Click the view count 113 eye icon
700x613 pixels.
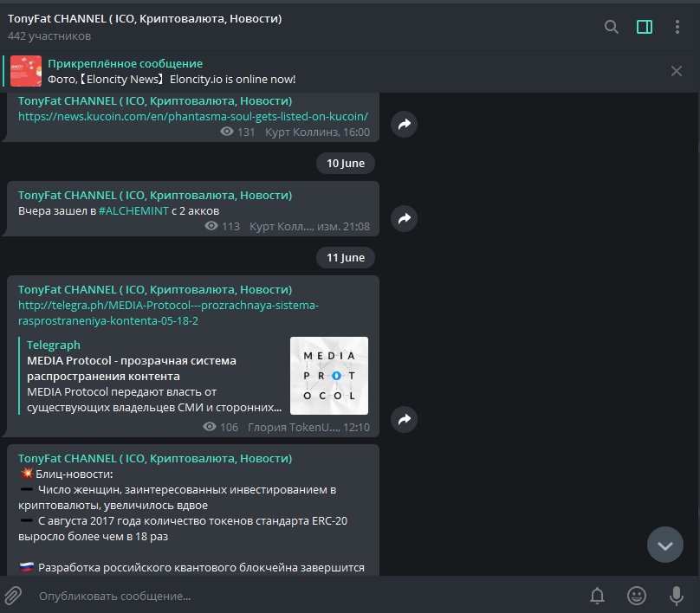coord(211,226)
